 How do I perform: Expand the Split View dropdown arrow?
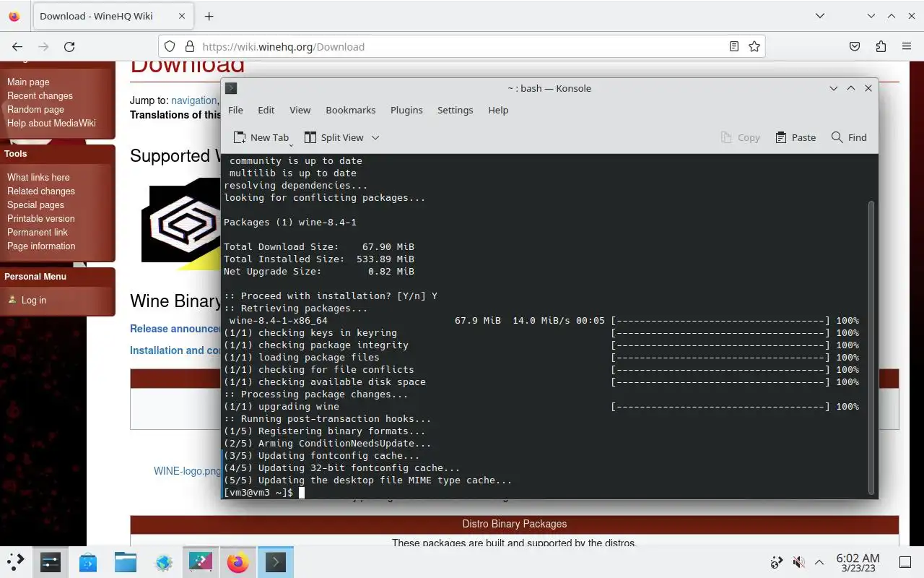375,137
